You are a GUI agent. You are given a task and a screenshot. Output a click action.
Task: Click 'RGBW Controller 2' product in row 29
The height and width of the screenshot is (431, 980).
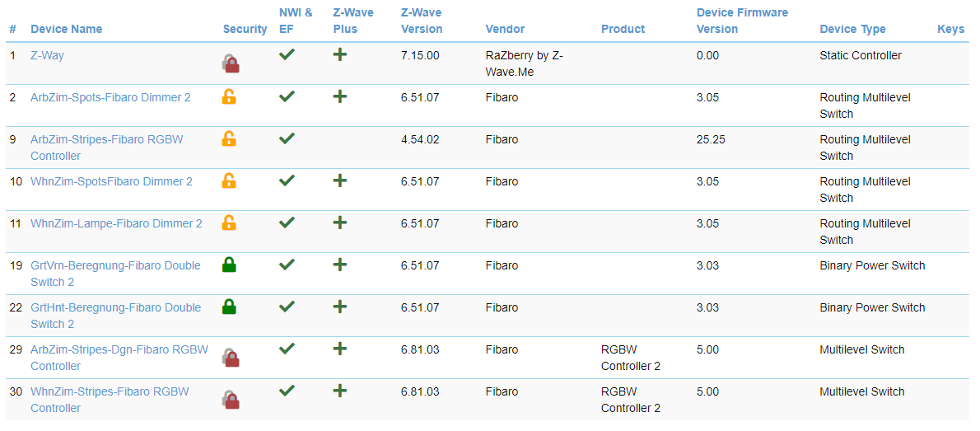[631, 357]
